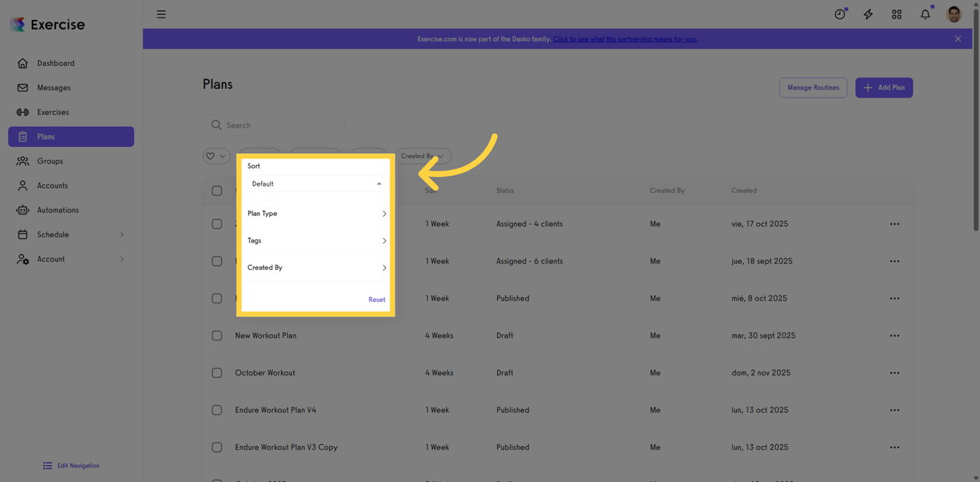
Task: Click the Add Plan button
Action: tap(884, 87)
